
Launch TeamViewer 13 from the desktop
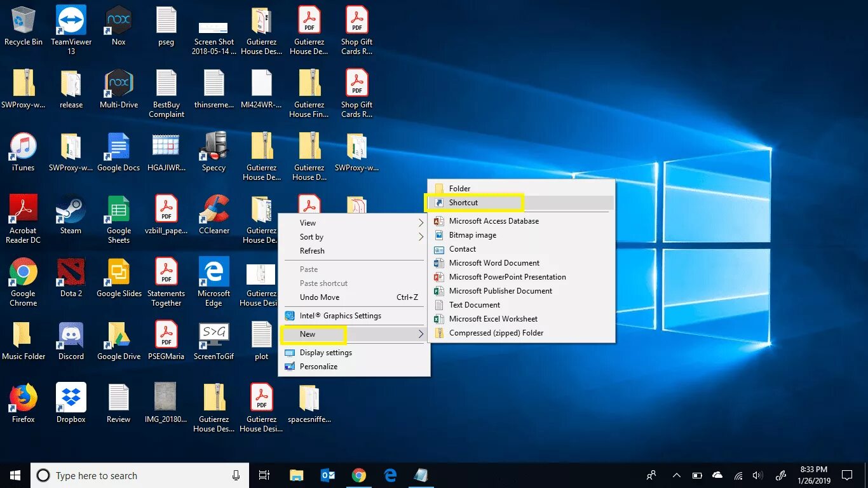[x=71, y=29]
